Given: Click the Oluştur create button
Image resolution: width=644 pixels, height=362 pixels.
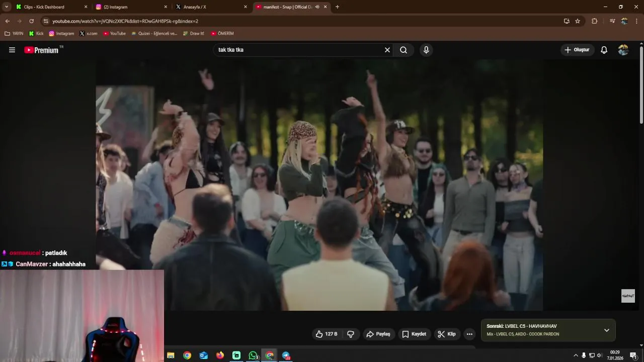Looking at the screenshot, I should pos(577,50).
